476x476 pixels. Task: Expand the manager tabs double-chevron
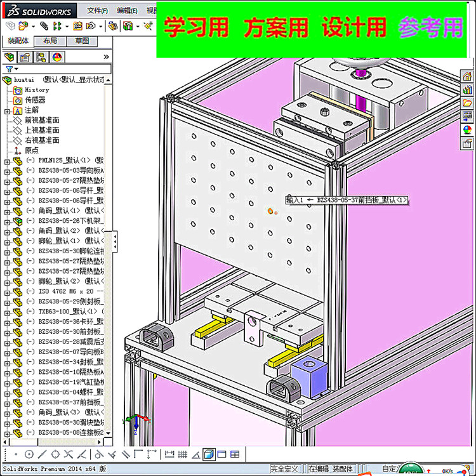coord(106,56)
